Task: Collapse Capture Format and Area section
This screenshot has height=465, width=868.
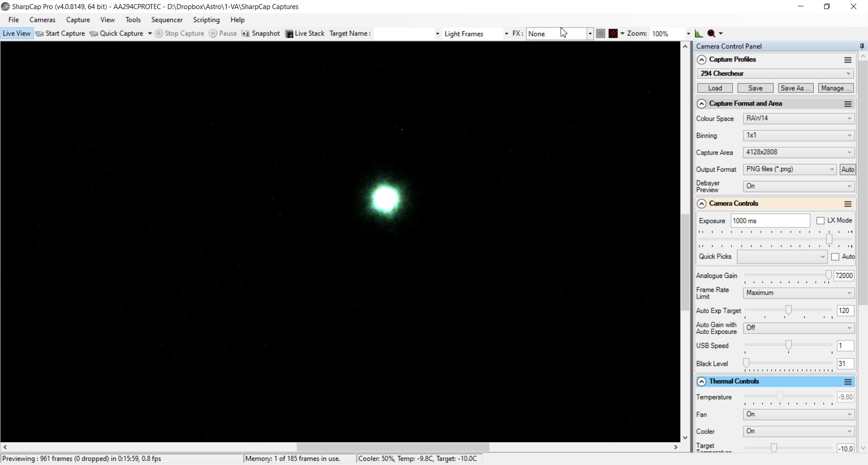Action: click(x=702, y=104)
